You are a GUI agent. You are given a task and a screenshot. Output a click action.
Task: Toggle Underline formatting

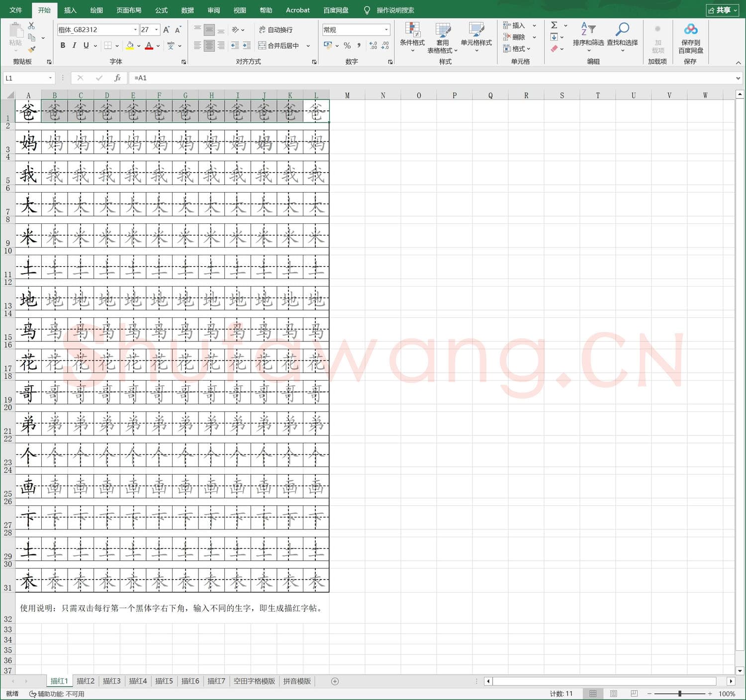coord(86,45)
